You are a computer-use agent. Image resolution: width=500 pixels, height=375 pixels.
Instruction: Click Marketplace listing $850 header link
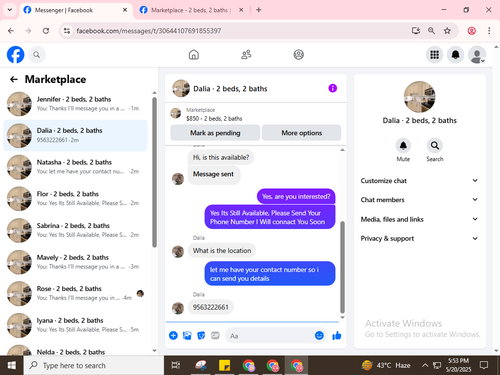tap(214, 114)
